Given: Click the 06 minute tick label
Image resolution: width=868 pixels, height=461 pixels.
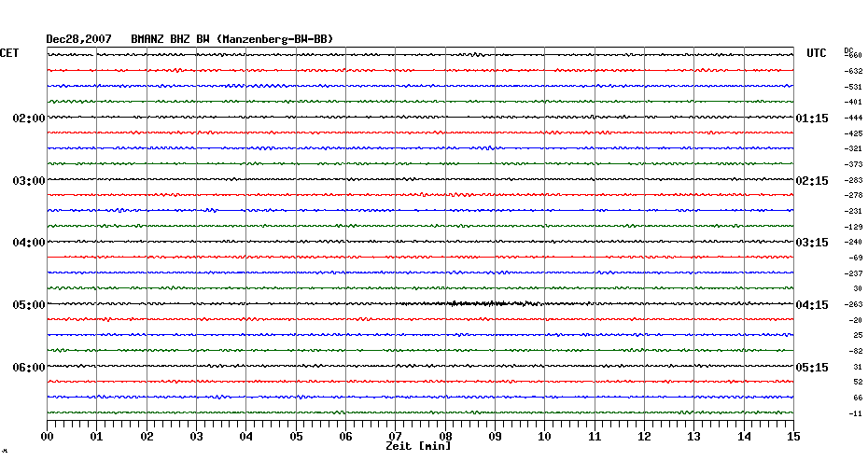Looking at the screenshot, I should (345, 436).
